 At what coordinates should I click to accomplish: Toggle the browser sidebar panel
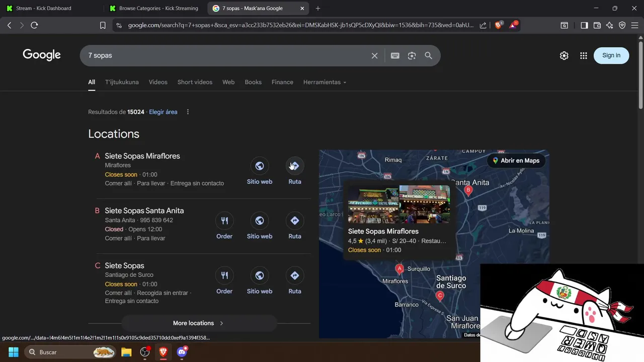(x=584, y=25)
